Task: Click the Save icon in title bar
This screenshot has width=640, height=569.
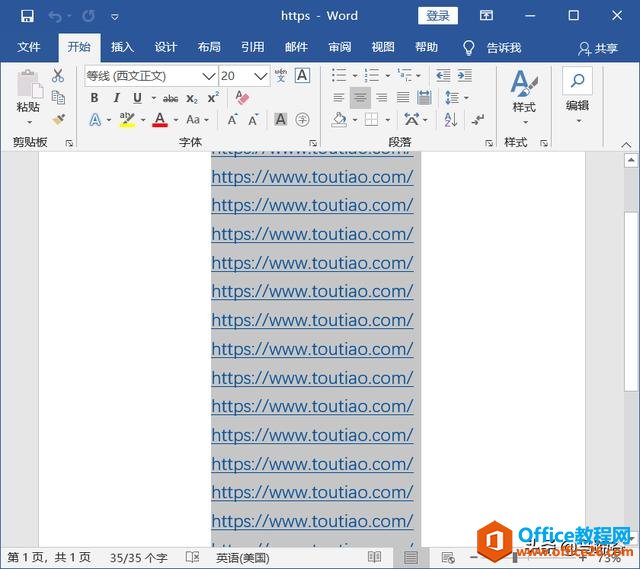Action: point(27,16)
